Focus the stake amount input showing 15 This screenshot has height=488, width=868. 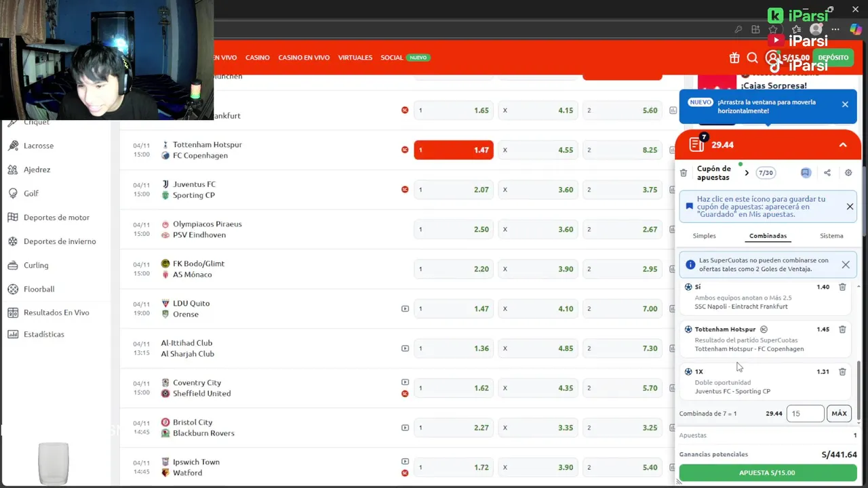point(805,413)
